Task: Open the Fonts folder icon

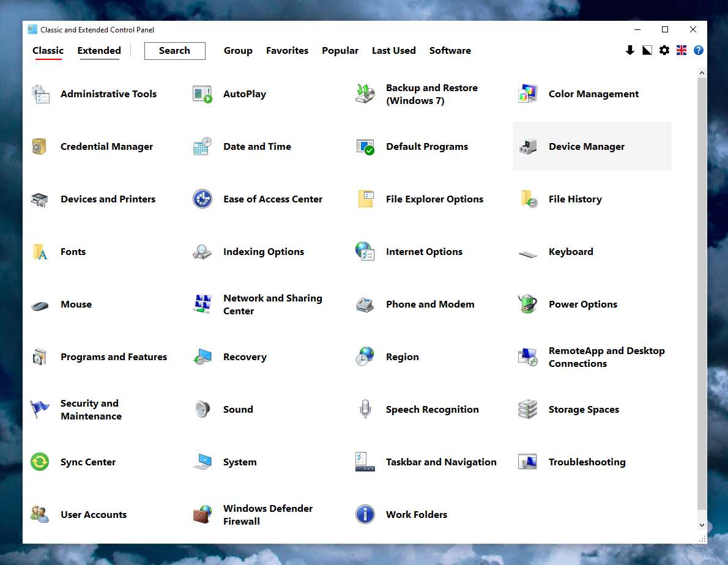Action: click(40, 252)
